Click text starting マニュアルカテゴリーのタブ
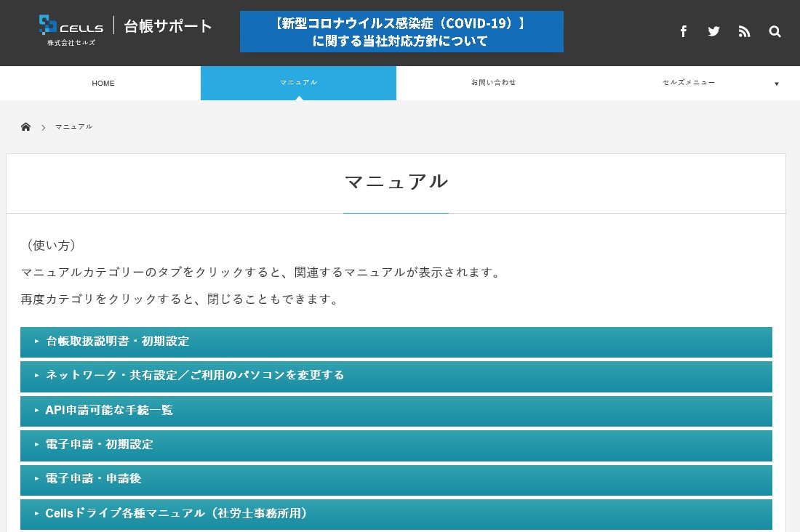 pyautogui.click(x=260, y=273)
